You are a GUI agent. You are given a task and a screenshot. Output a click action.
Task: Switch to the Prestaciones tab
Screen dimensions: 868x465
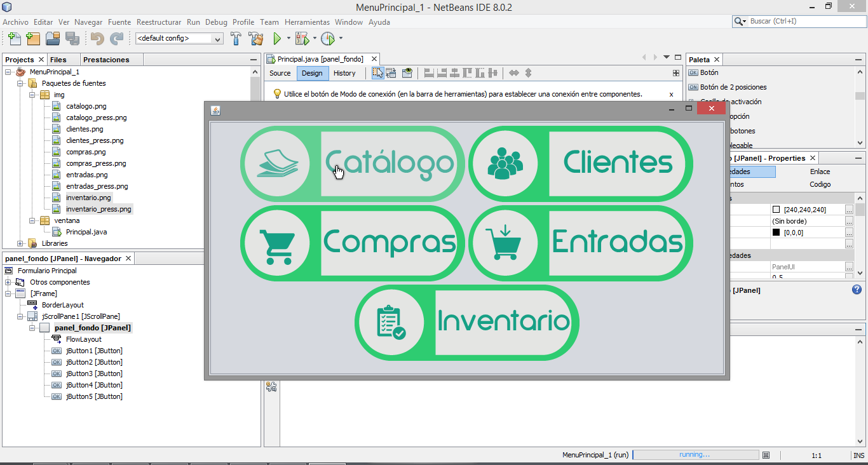pos(106,60)
